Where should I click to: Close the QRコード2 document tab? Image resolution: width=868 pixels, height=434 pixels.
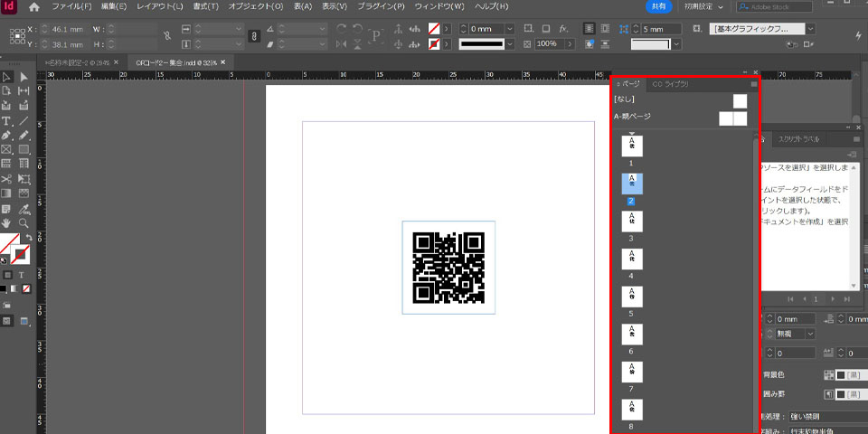pos(221,62)
